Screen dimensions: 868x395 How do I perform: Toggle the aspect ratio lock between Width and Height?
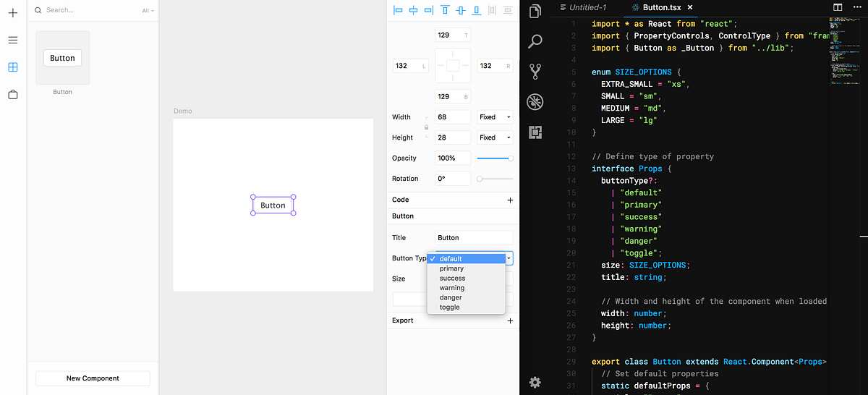426,127
